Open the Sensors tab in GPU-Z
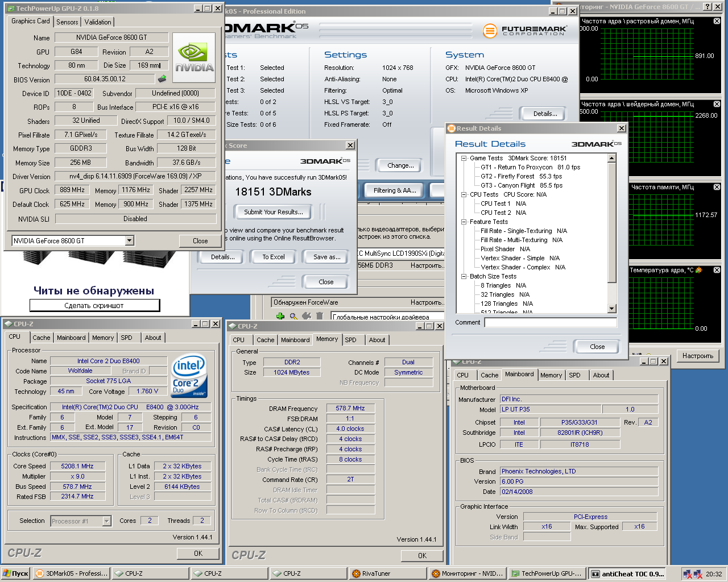 [67, 22]
